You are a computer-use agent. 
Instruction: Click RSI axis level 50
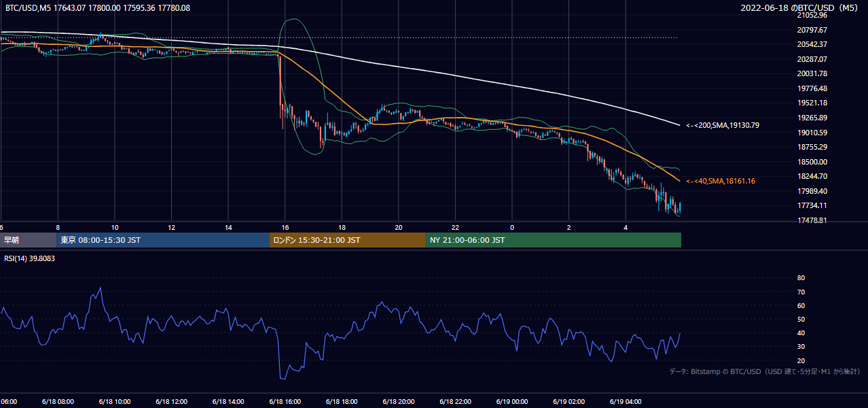point(801,319)
